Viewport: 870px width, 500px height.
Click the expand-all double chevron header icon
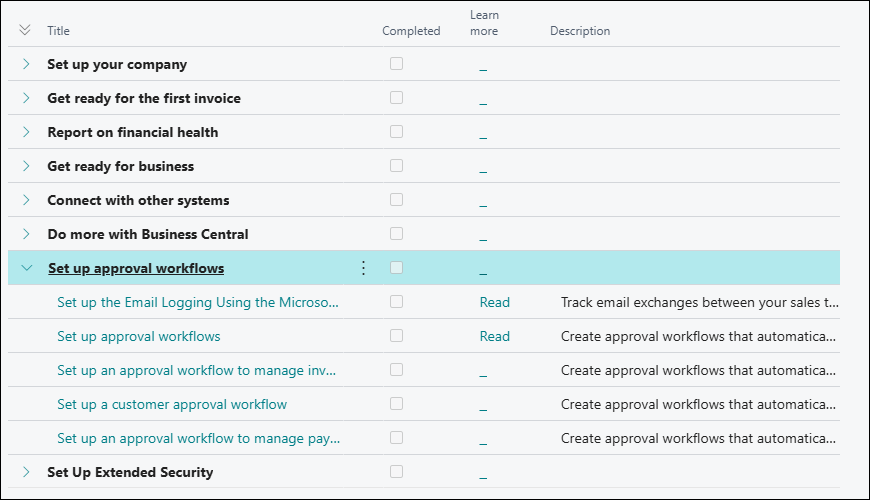(25, 30)
